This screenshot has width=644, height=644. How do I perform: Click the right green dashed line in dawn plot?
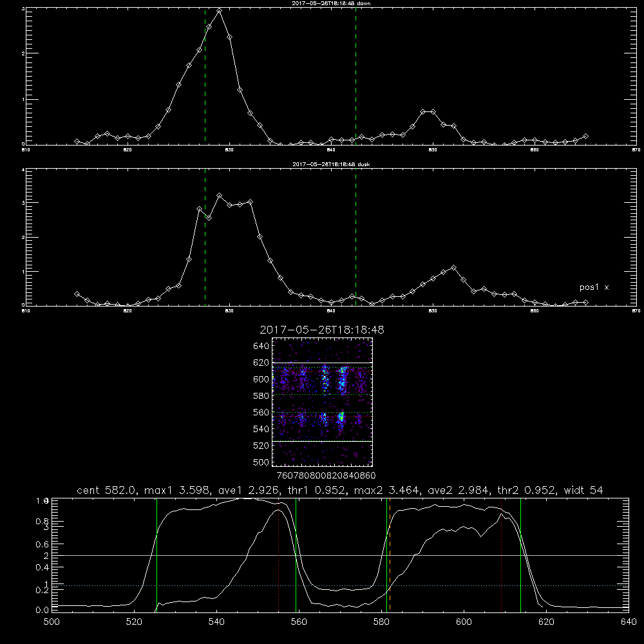355,76
